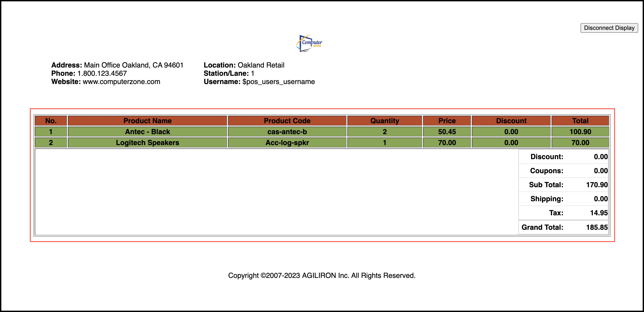Click the cas-antec-b product code cell

click(287, 132)
